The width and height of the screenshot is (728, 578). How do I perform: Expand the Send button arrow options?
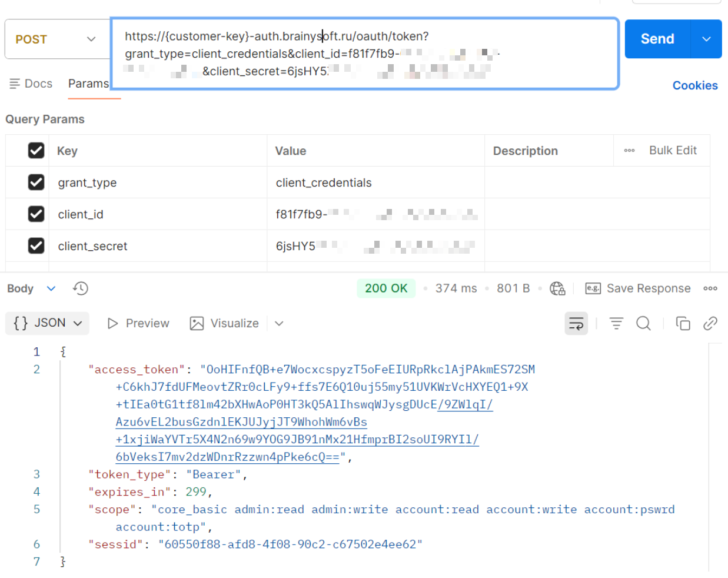point(706,39)
